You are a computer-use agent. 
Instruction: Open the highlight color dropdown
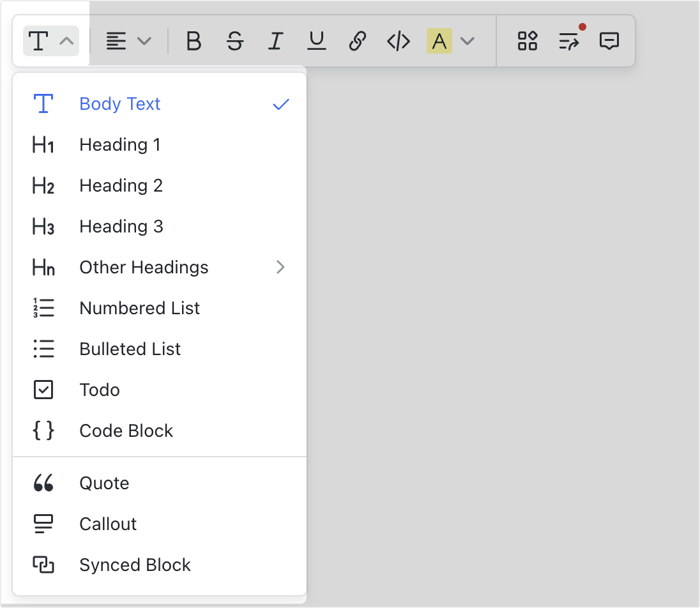[x=468, y=41]
